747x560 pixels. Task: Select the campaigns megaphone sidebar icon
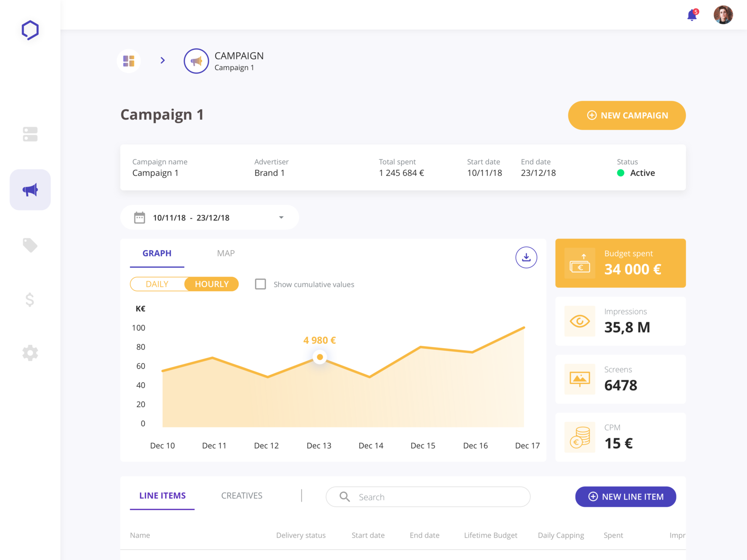click(30, 190)
